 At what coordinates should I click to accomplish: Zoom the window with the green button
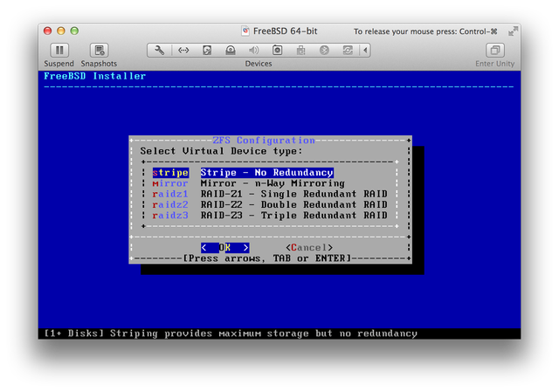[x=74, y=31]
